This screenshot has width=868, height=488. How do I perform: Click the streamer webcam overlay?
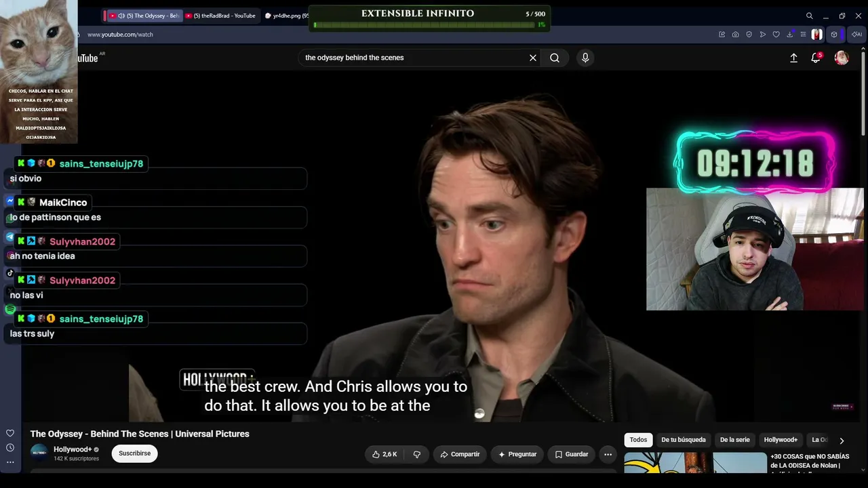(755, 249)
